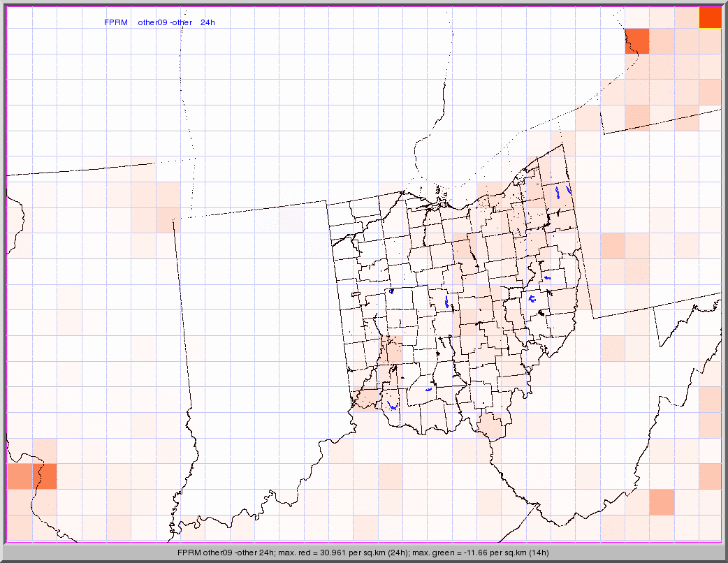Click the small black lake patch in eastern Ohio
The width and height of the screenshot is (728, 563).
[x=541, y=314]
